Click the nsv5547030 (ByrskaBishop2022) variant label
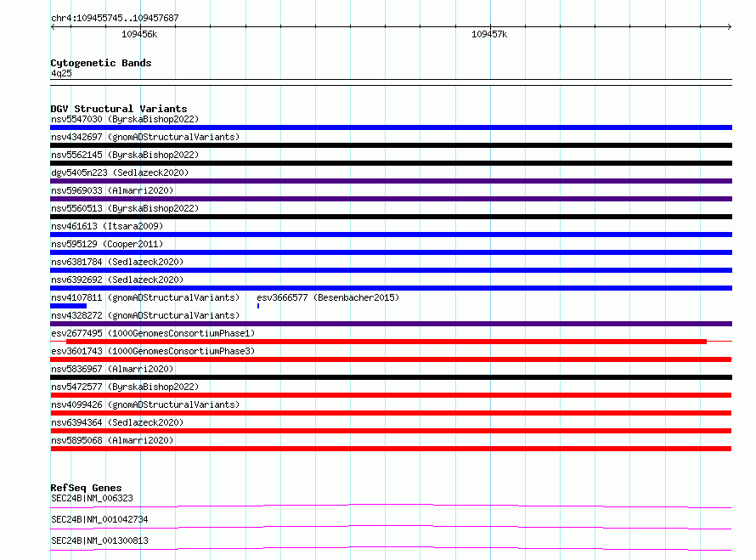 click(x=125, y=119)
